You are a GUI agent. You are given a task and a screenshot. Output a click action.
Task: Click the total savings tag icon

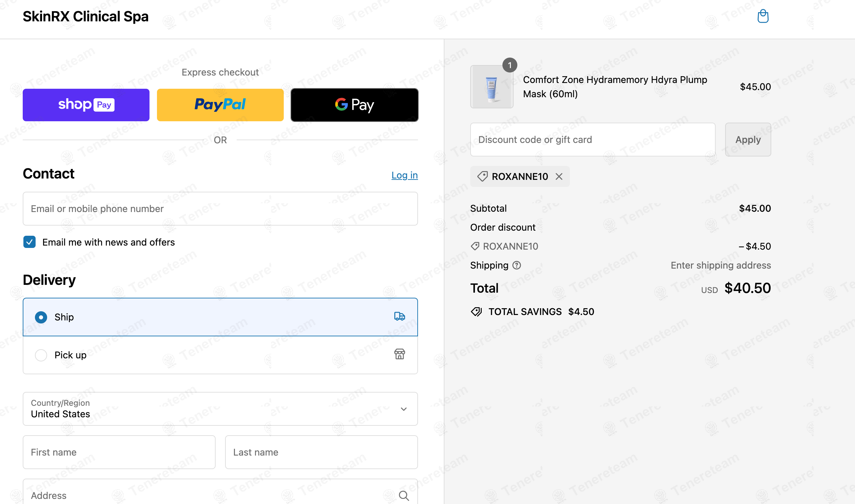476,311
